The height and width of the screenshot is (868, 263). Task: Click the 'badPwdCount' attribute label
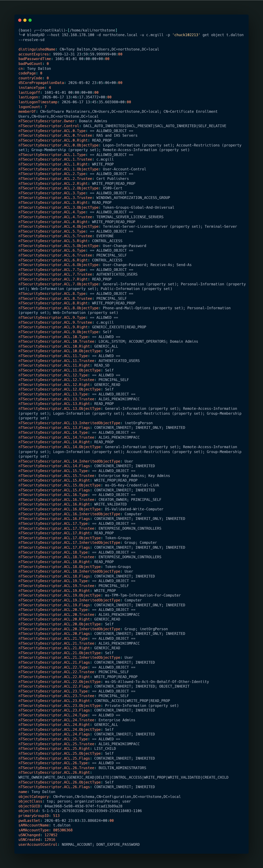pyautogui.click(x=30, y=64)
